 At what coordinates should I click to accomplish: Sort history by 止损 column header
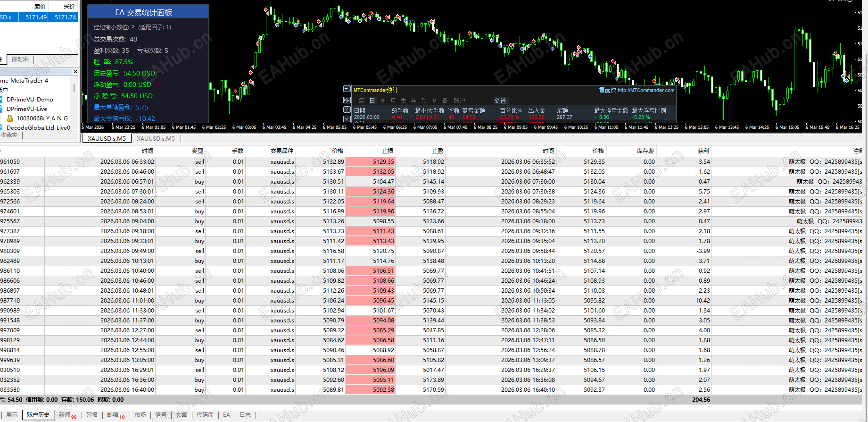point(371,151)
